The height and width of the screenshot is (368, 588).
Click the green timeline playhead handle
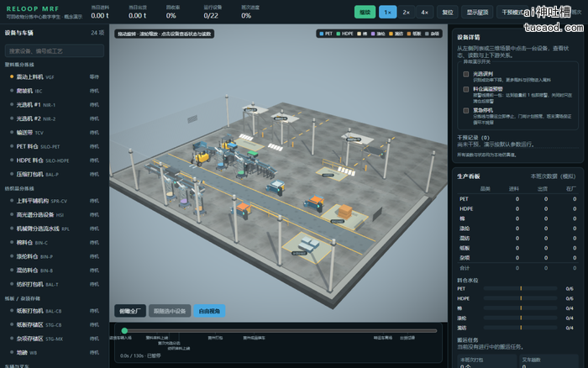[x=124, y=330]
